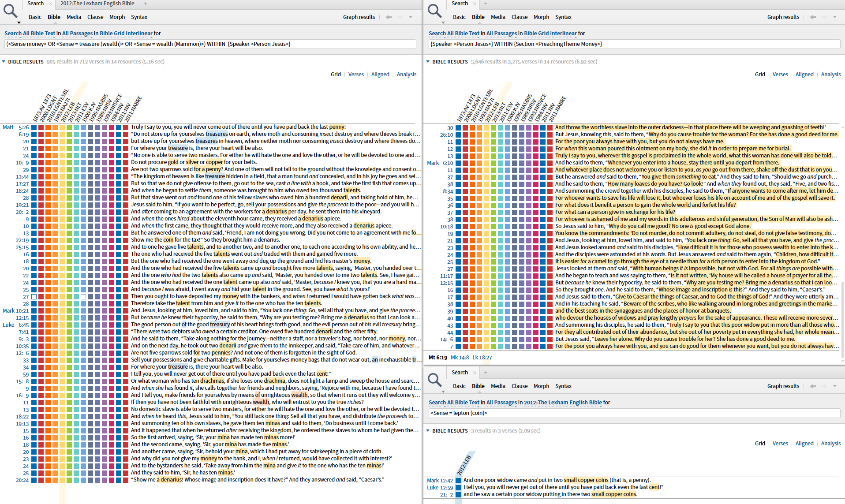The image size is (845, 504).
Task: Click magnifier icon in PreachingTheme Money search panel
Action: 434,11
